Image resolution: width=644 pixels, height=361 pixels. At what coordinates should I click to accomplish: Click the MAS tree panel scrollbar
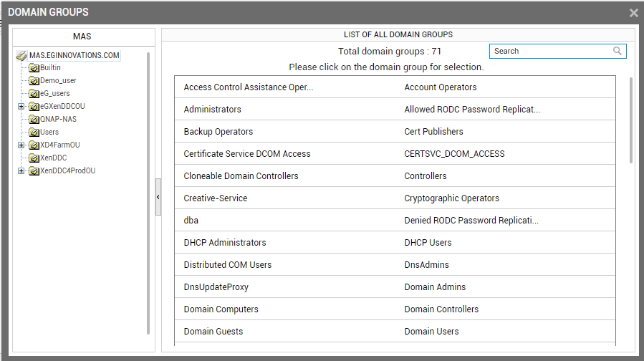(148, 193)
